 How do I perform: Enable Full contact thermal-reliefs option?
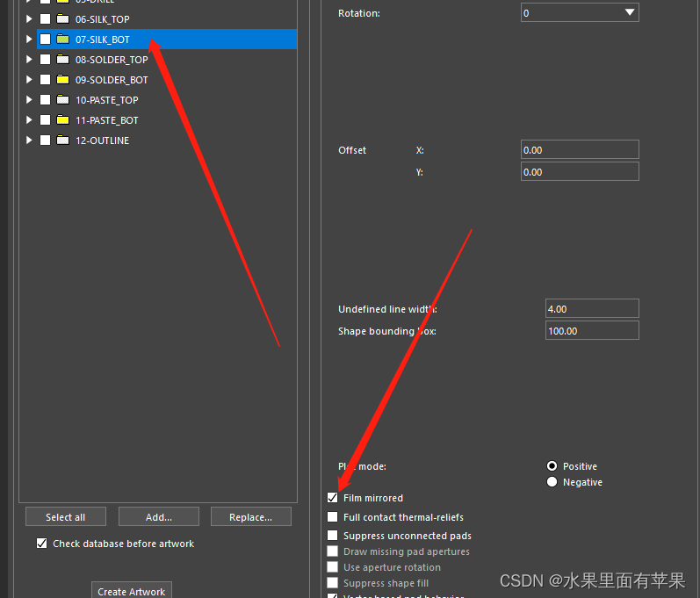click(332, 517)
